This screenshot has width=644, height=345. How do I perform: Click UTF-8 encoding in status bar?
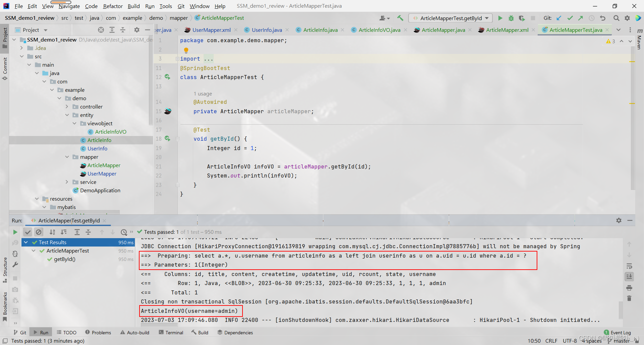click(570, 341)
